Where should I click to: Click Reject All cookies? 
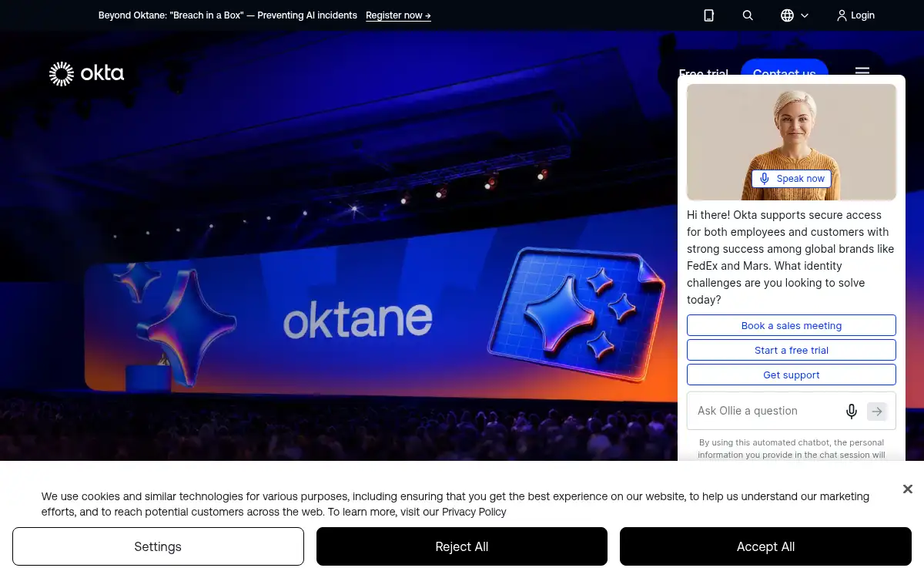[x=462, y=546]
